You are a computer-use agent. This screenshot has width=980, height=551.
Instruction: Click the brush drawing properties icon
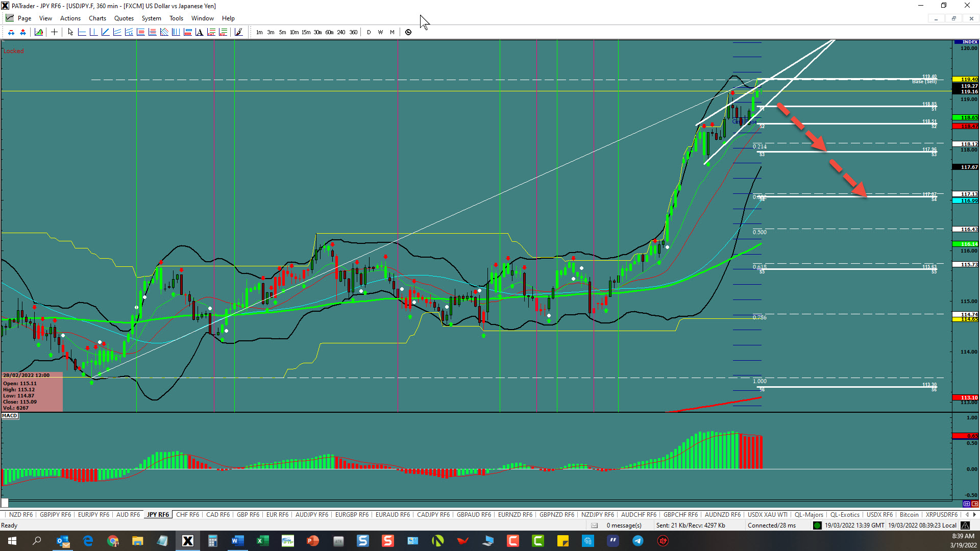point(238,32)
